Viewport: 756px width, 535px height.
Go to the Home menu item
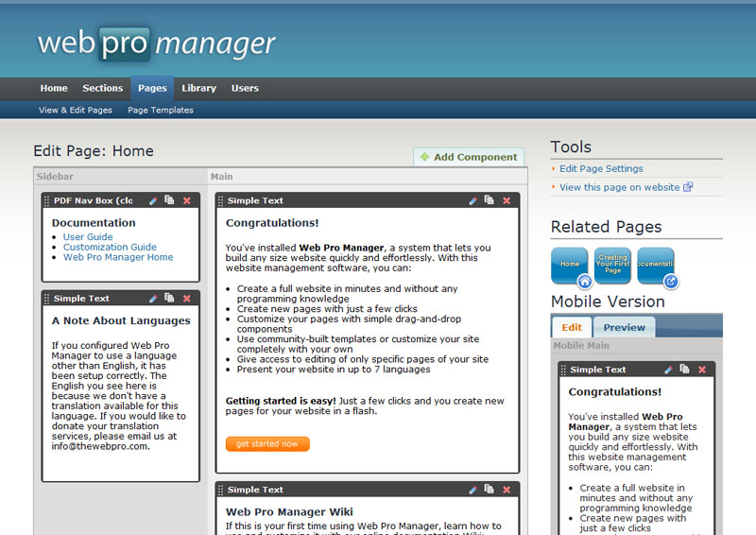(x=54, y=88)
